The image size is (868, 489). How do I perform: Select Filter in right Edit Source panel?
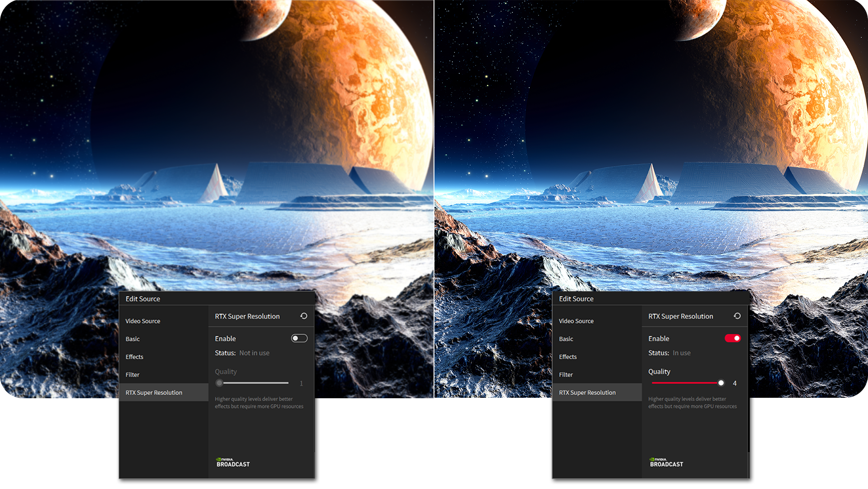tap(566, 375)
